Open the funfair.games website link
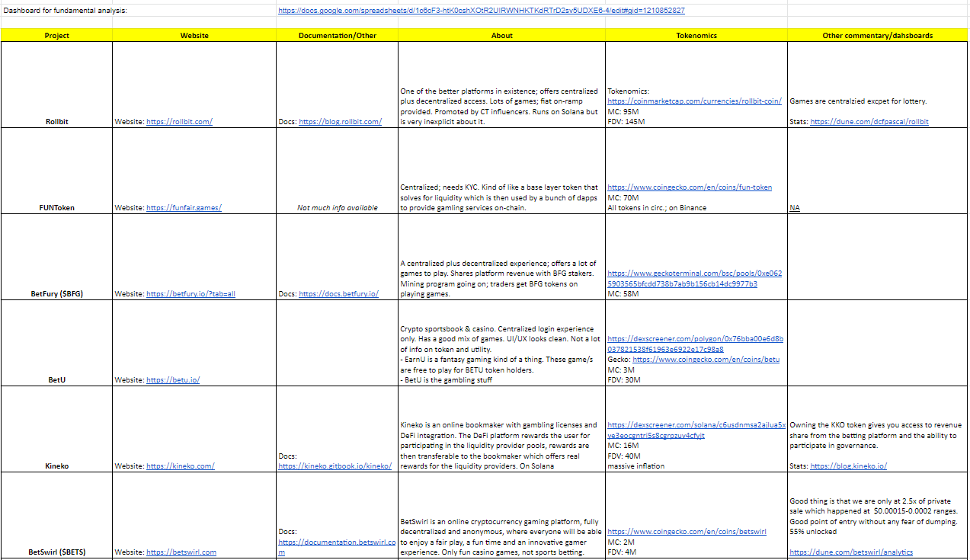 pos(184,208)
